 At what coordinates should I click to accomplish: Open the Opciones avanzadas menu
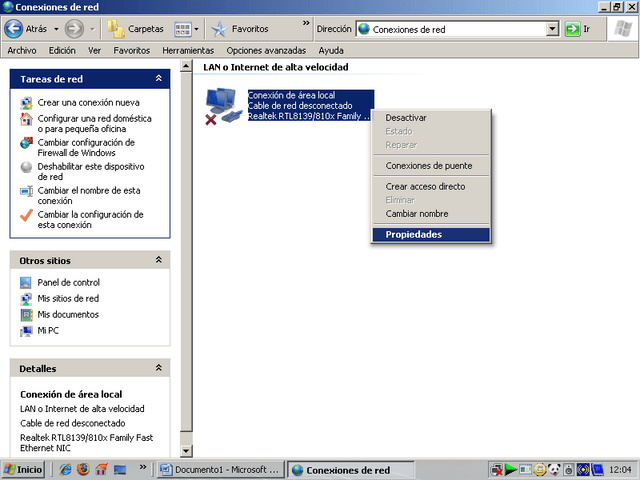click(x=266, y=50)
